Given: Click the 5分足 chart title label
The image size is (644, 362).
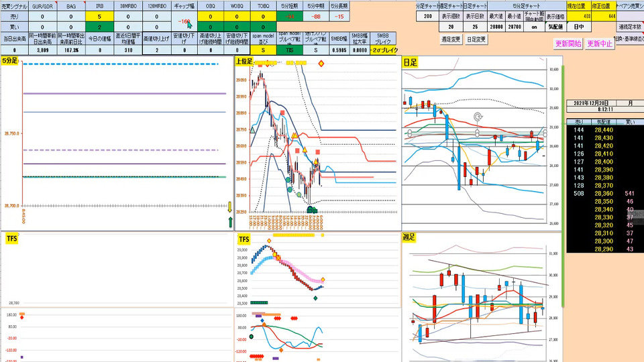Looking at the screenshot, I should click(x=10, y=61).
